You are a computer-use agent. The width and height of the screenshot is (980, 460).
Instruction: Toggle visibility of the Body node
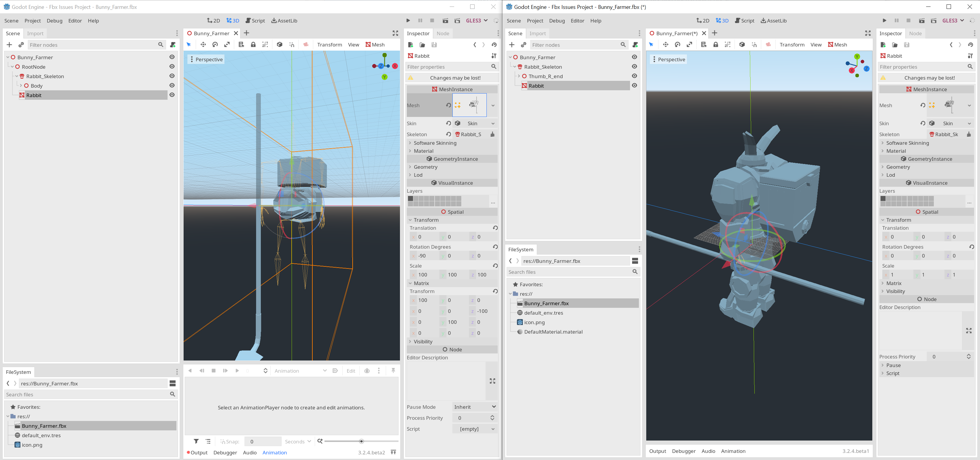point(172,85)
